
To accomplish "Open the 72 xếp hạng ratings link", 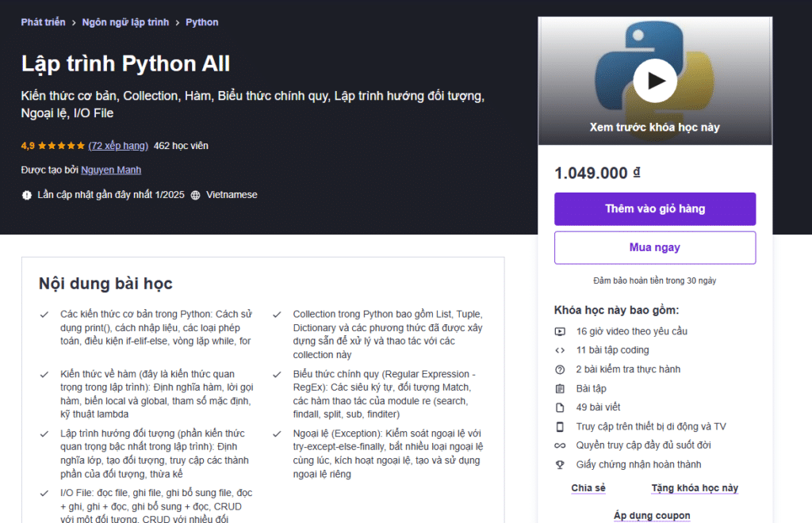I will 118,146.
